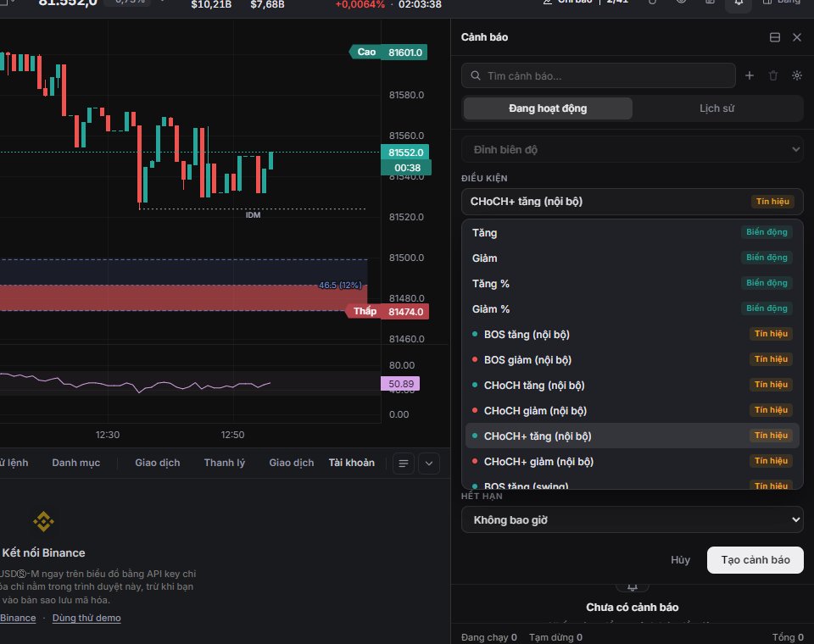Choose CHoCH giảm (nội bộ) option

coord(633,410)
